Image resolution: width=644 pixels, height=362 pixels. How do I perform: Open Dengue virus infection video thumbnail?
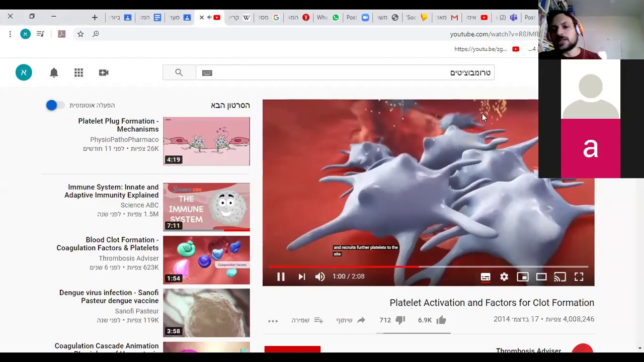[206, 313]
